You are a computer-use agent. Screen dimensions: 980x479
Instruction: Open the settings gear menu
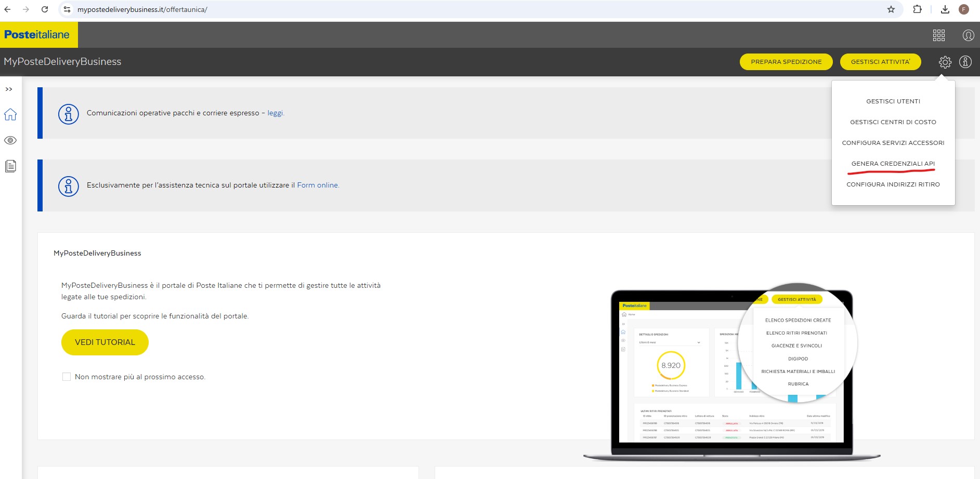(945, 62)
